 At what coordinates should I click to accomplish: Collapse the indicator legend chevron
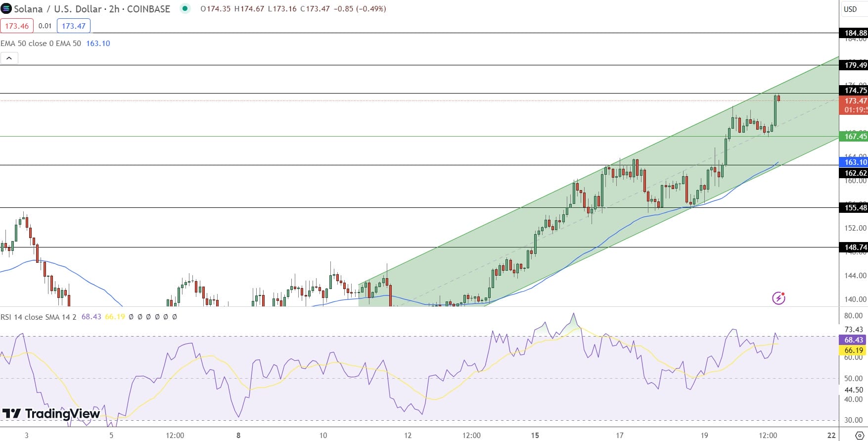click(9, 58)
